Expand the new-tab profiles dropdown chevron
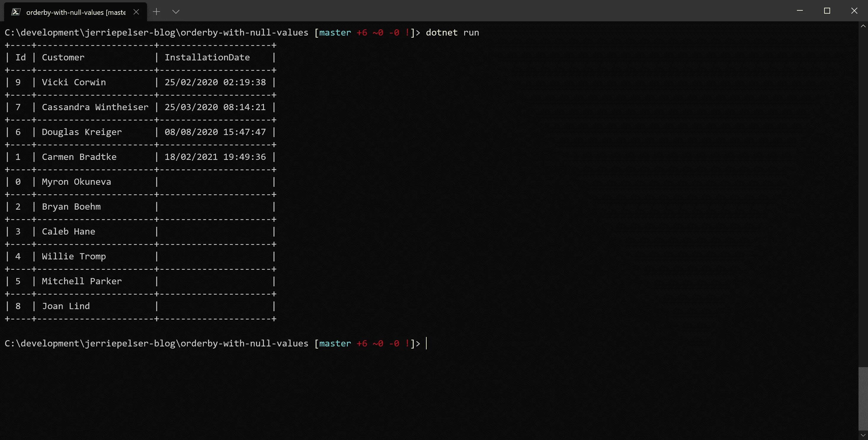Viewport: 868px width, 440px height. [176, 12]
